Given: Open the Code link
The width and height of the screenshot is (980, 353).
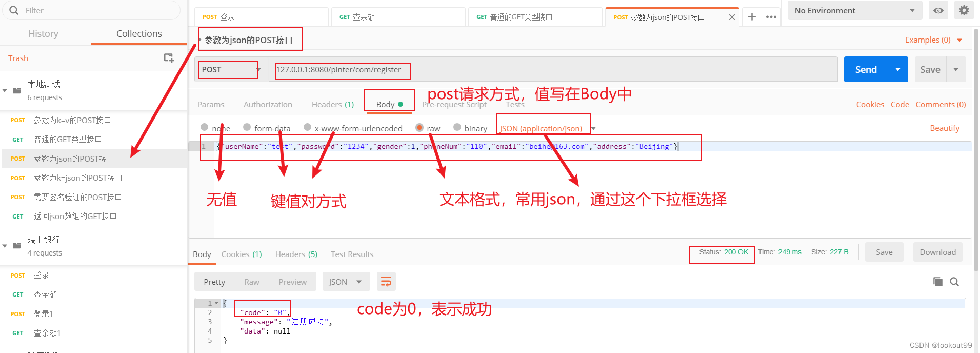Looking at the screenshot, I should click(x=899, y=104).
